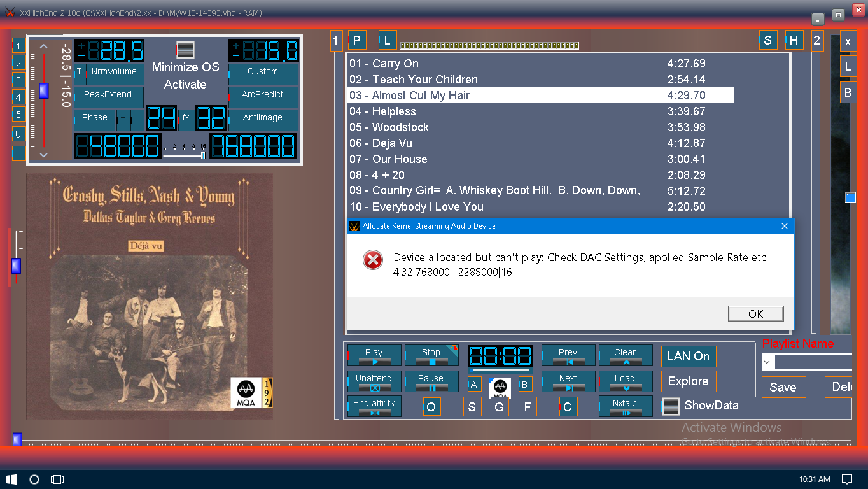Select the B marker button near the timer
The width and height of the screenshot is (868, 489).
tap(525, 384)
